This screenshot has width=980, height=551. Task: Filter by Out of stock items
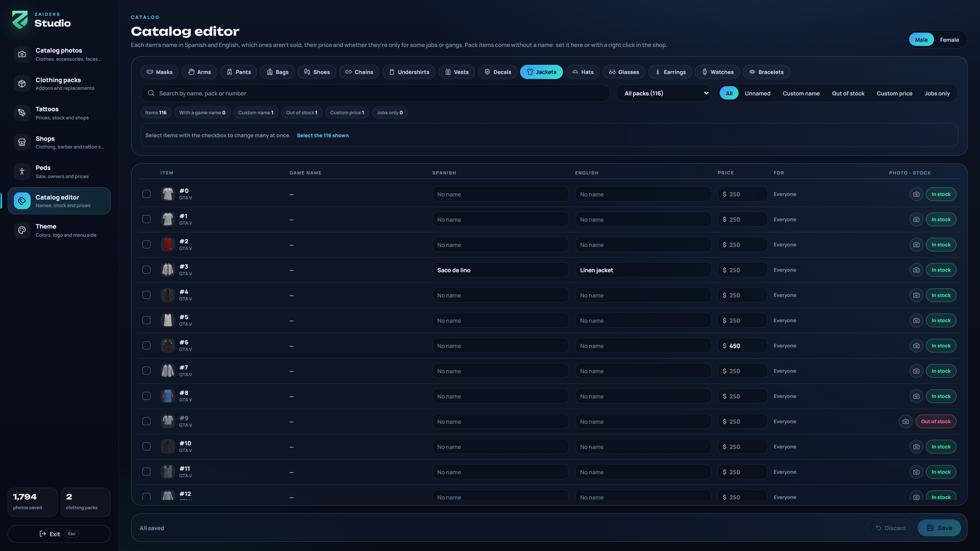point(848,93)
